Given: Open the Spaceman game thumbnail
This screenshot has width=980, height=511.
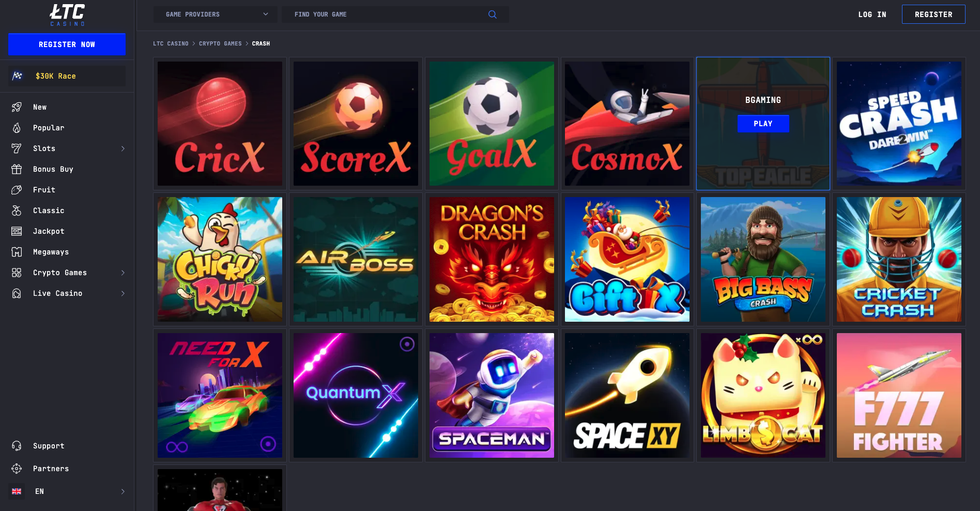Looking at the screenshot, I should click(x=492, y=395).
